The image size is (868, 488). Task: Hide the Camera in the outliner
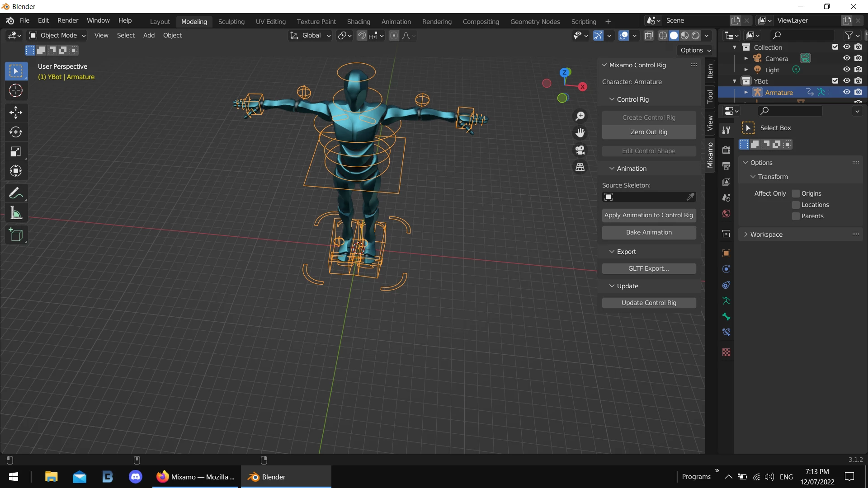(846, 58)
